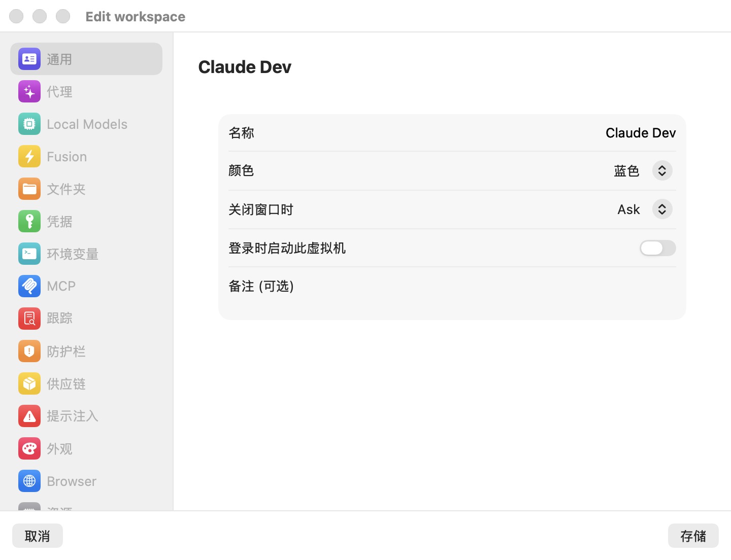The height and width of the screenshot is (560, 731).
Task: Toggle 登录时启动此虚拟机 switch
Action: click(x=657, y=248)
